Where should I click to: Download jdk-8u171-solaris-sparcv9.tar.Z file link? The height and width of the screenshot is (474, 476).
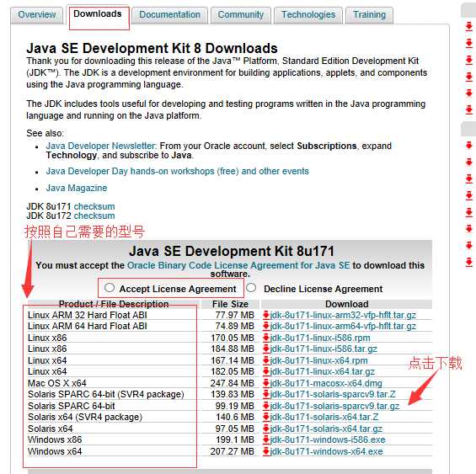coord(333,395)
